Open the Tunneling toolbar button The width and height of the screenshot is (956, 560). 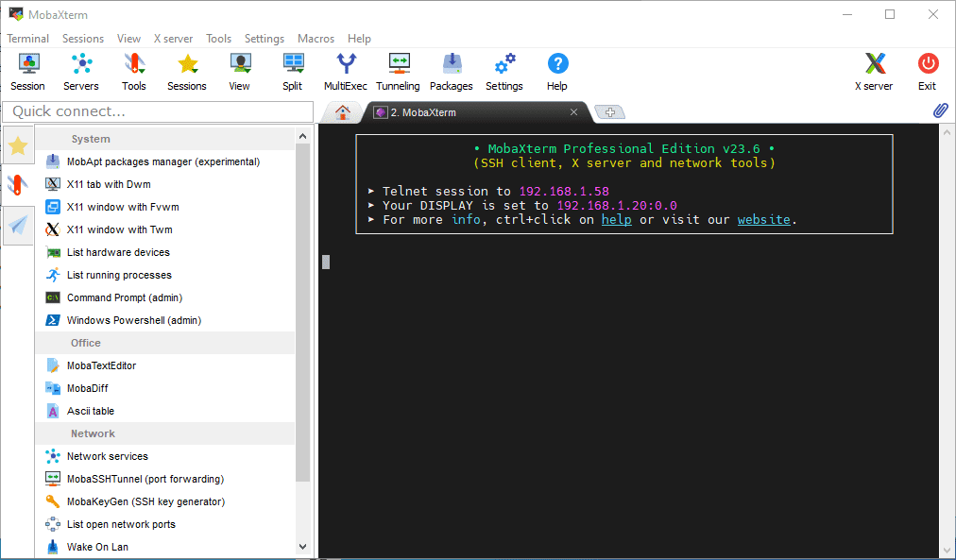(x=398, y=72)
